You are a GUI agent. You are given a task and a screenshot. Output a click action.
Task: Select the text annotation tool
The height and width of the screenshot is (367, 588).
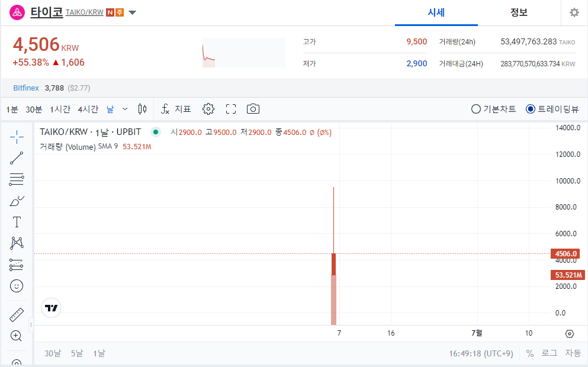coord(17,222)
